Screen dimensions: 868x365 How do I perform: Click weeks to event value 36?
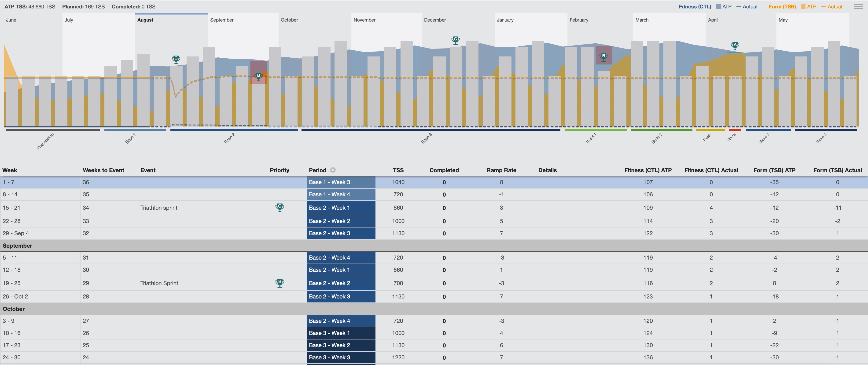[x=86, y=182]
